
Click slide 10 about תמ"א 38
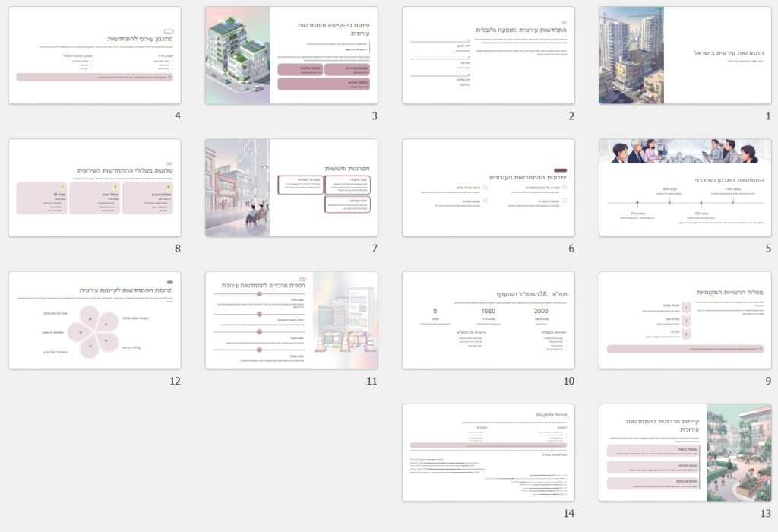[488, 320]
